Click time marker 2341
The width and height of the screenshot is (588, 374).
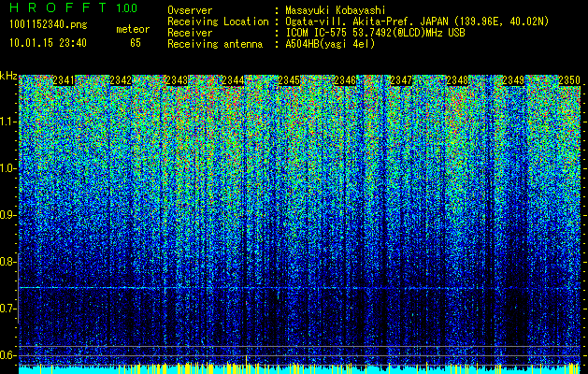click(65, 80)
